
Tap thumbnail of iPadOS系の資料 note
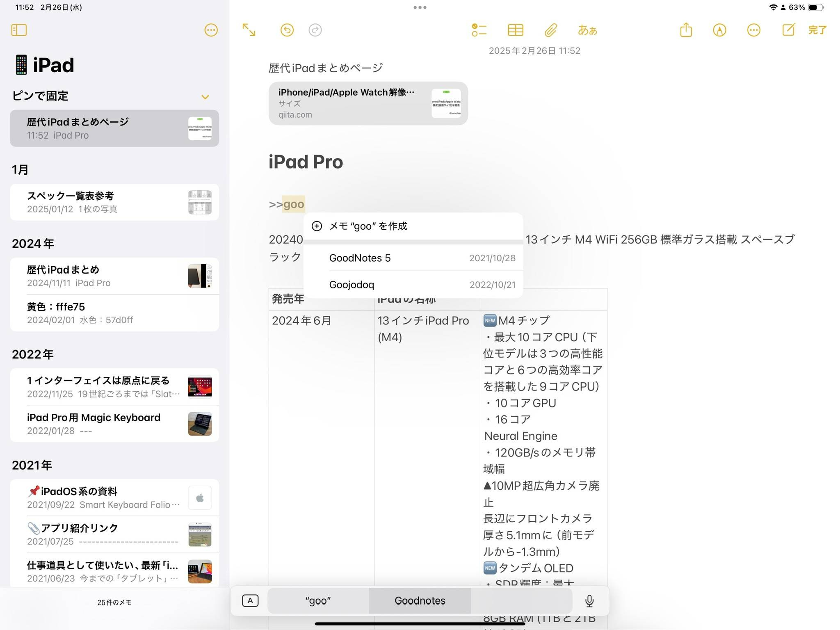click(200, 498)
